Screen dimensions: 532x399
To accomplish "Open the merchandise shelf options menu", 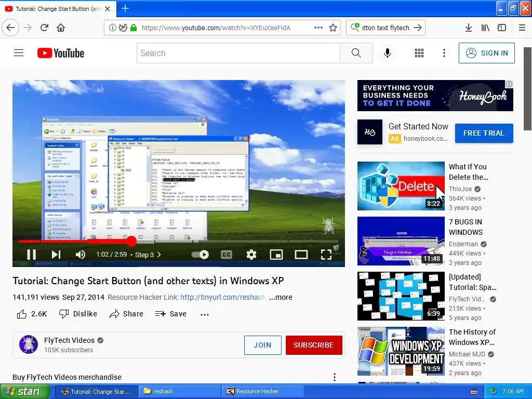I will pos(335,377).
